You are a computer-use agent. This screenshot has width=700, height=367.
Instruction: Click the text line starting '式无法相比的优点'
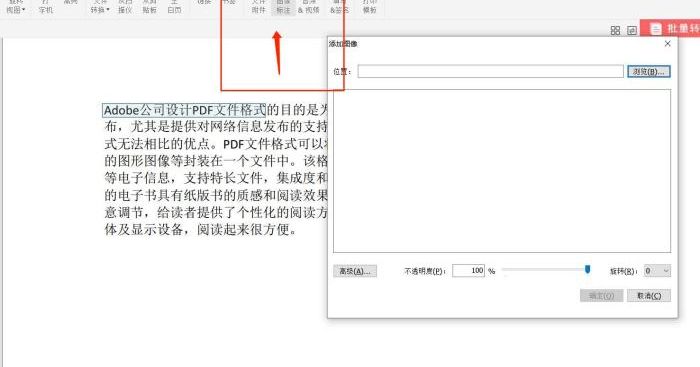[x=216, y=144]
